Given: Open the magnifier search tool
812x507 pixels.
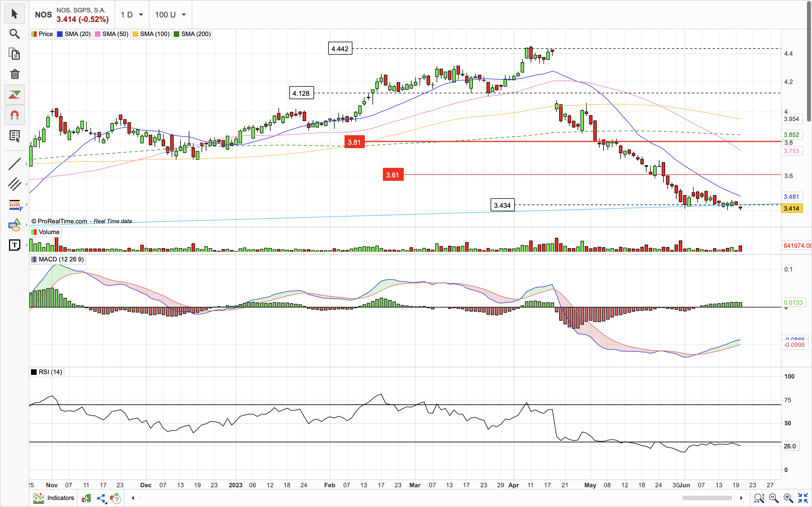Looking at the screenshot, I should point(14,34).
